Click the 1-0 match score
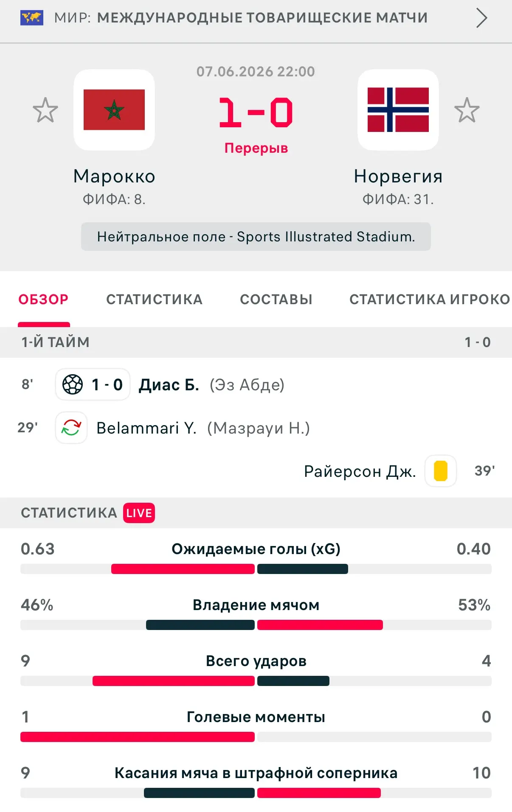512x812 pixels. click(x=256, y=112)
